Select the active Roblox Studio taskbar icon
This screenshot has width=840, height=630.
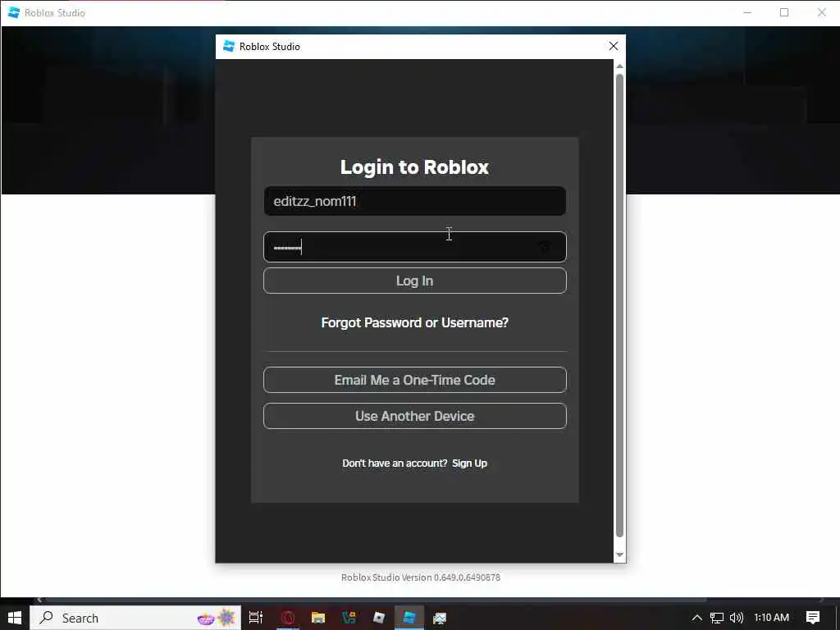(409, 618)
